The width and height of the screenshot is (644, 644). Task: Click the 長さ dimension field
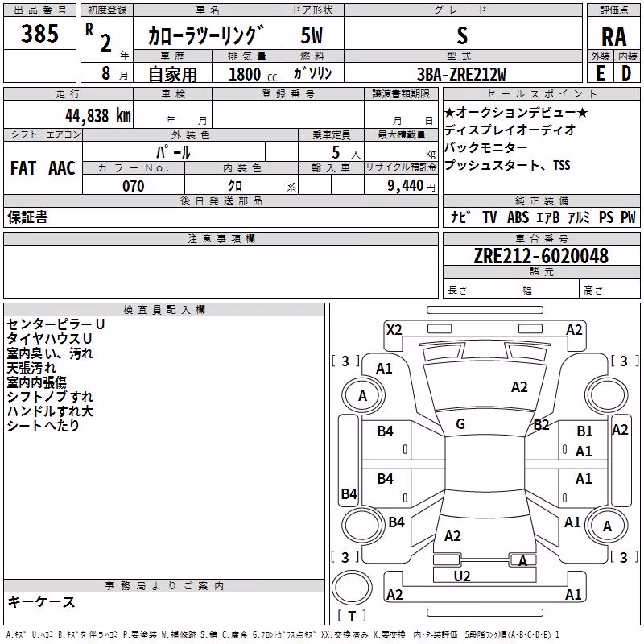481,288
